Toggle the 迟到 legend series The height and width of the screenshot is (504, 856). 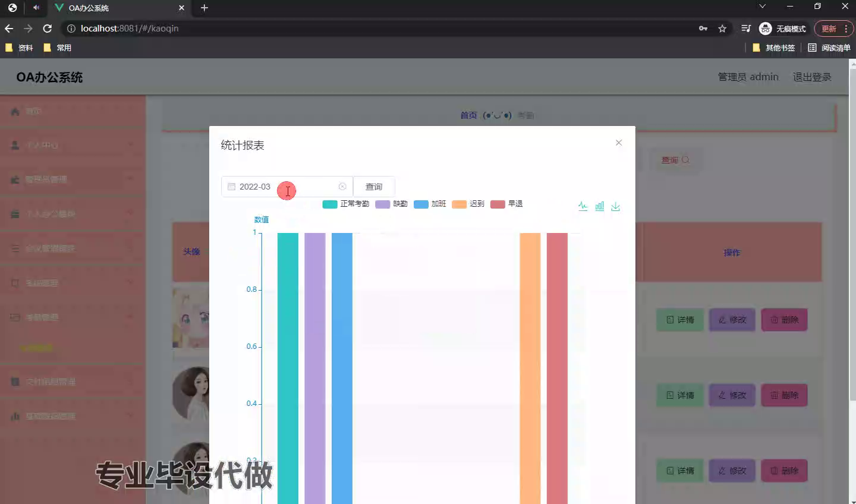[468, 204]
